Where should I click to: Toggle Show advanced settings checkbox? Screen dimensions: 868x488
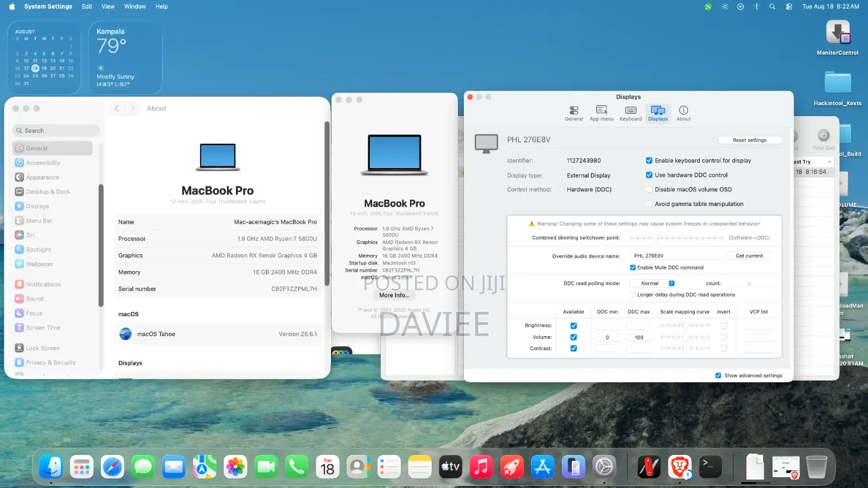pos(718,375)
